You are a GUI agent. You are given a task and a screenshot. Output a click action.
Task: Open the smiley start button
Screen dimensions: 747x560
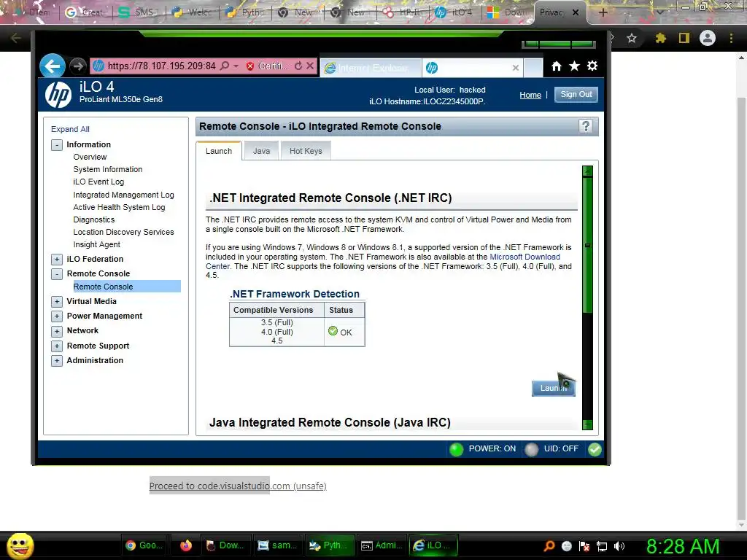(x=20, y=545)
